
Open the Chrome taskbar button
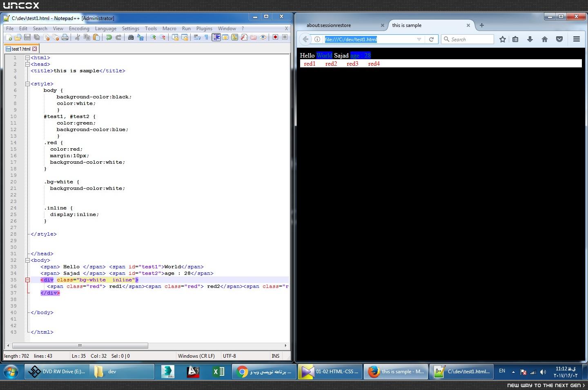(264, 372)
